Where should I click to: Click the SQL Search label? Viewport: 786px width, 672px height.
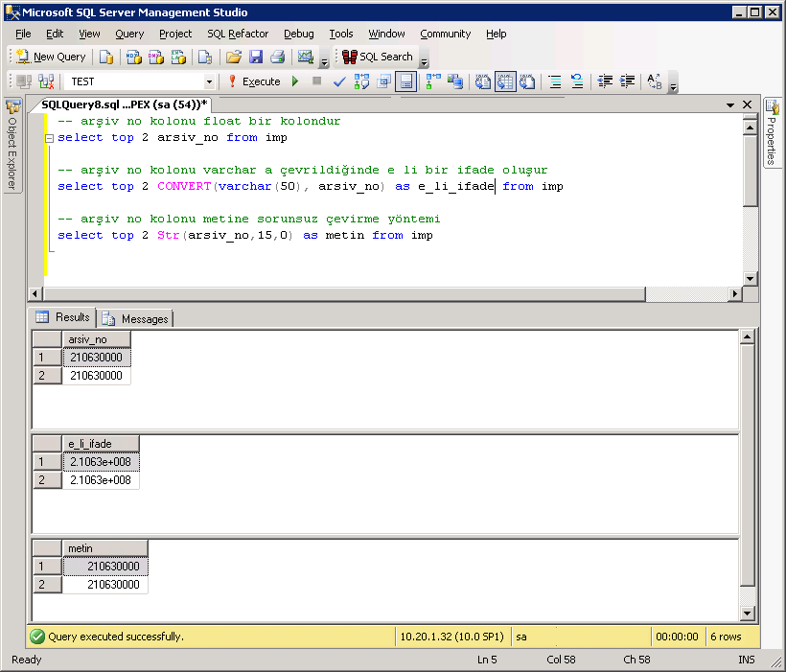pos(386,58)
